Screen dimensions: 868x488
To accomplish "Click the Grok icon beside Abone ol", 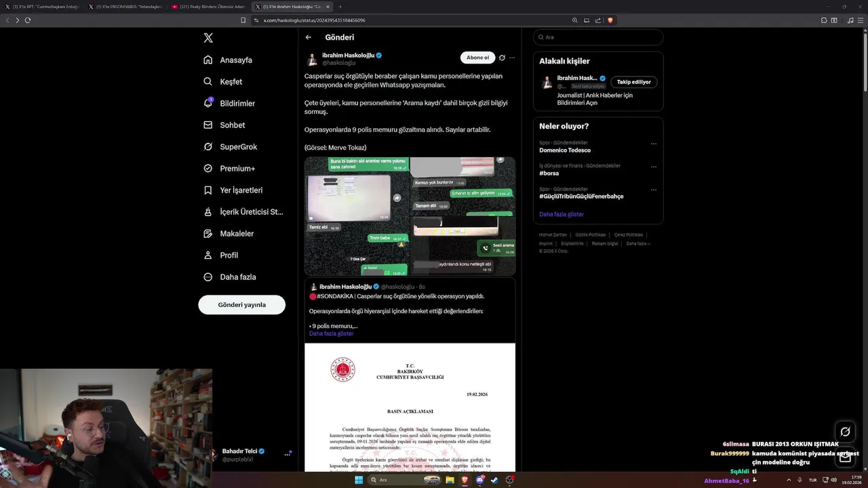I will coord(502,58).
